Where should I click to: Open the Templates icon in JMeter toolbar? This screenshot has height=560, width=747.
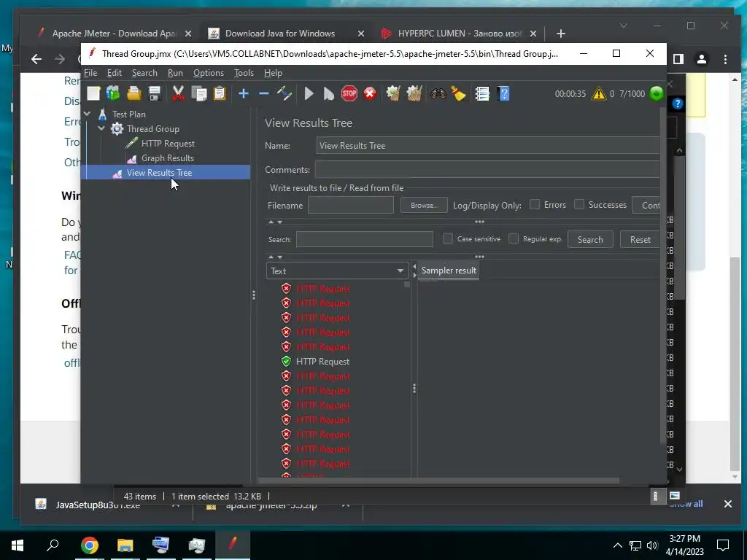point(113,93)
